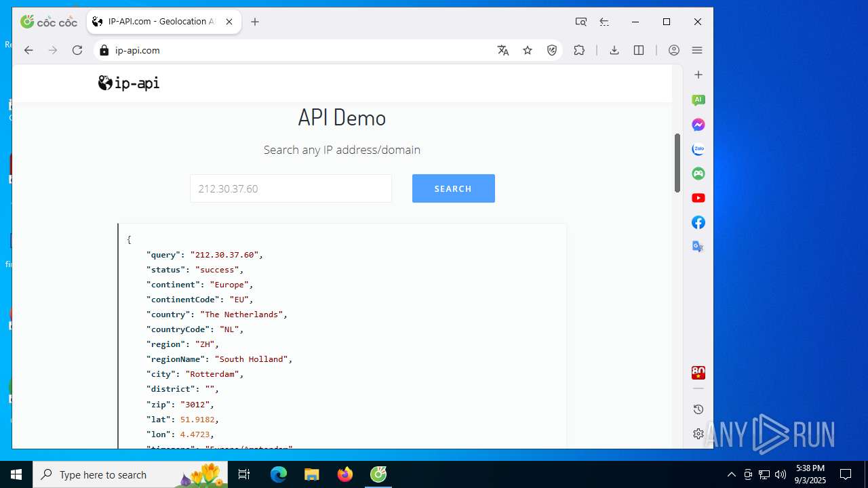Click the tab history arrows icon in title bar
Viewport: 868px width, 488px height.
click(604, 22)
